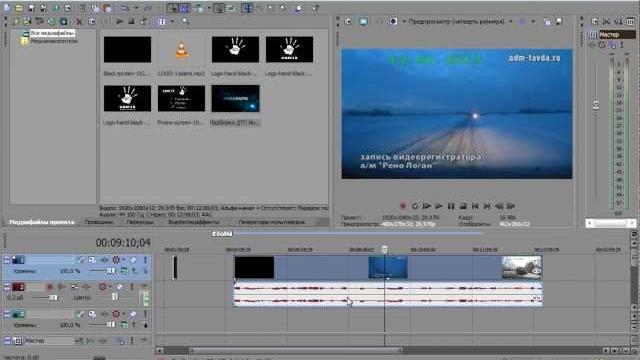This screenshot has height=360, width=640.
Task: Open What's This help icon
Action: point(316,8)
